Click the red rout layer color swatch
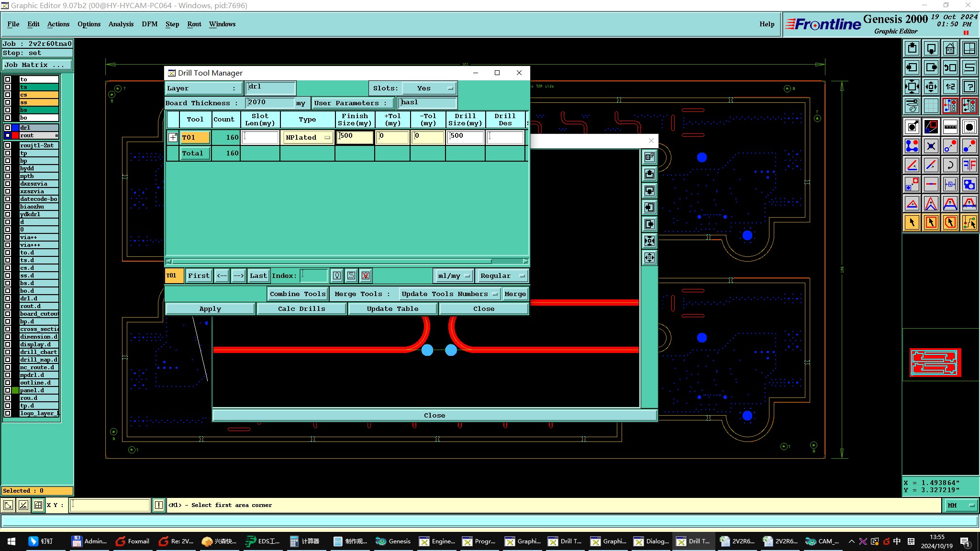Viewport: 980px width, 551px height. pyautogui.click(x=15, y=135)
